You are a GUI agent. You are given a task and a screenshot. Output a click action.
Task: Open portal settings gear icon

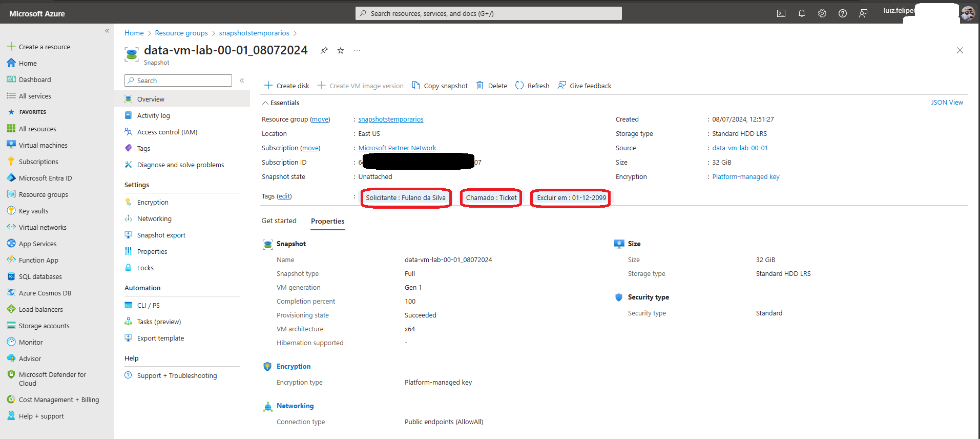[x=822, y=14]
